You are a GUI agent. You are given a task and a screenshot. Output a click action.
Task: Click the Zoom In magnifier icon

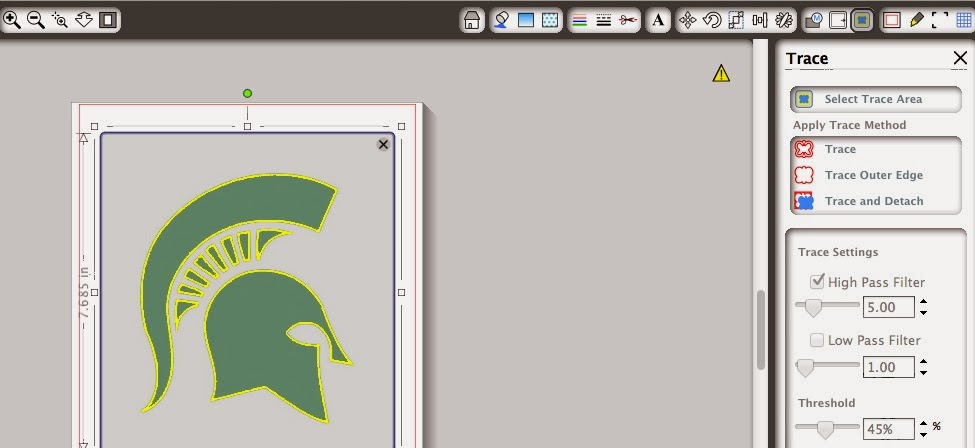[12, 20]
